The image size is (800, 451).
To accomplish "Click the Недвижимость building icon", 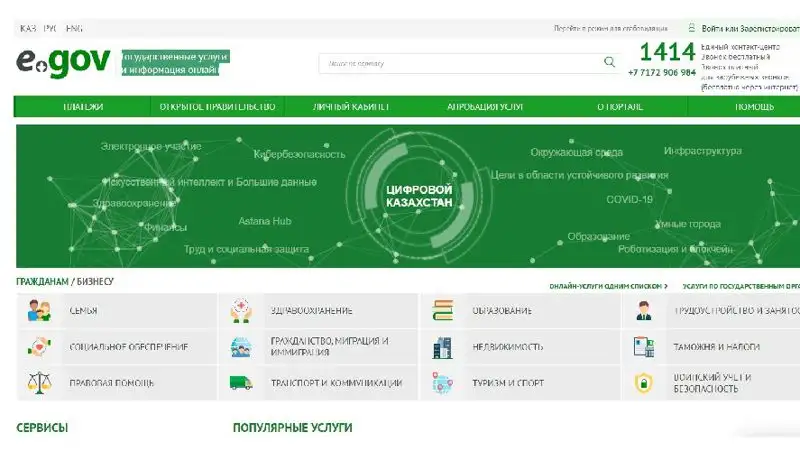I will [442, 347].
